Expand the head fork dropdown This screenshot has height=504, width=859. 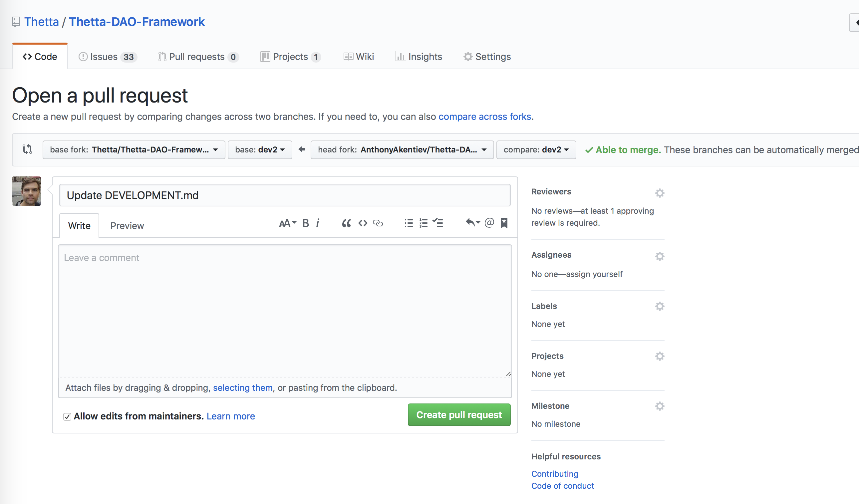pyautogui.click(x=402, y=149)
